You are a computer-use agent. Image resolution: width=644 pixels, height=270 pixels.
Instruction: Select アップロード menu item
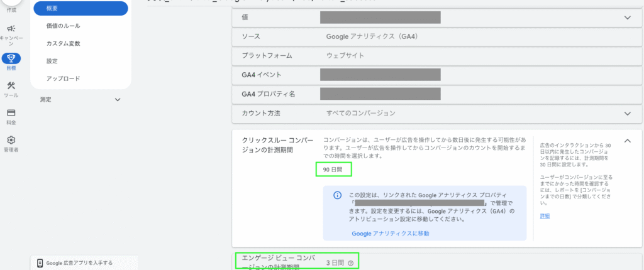coord(63,78)
